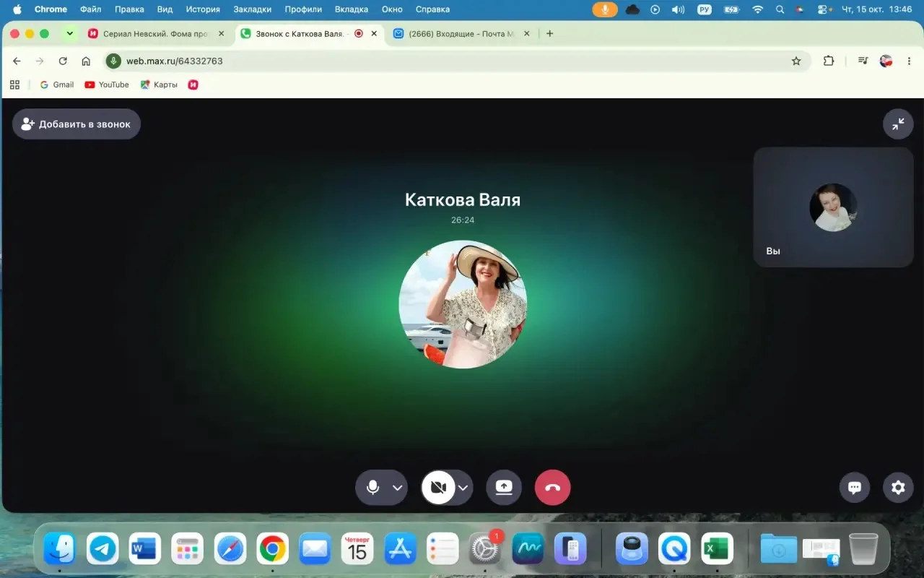Click the orange microphone indicator in menu bar

[x=605, y=9]
